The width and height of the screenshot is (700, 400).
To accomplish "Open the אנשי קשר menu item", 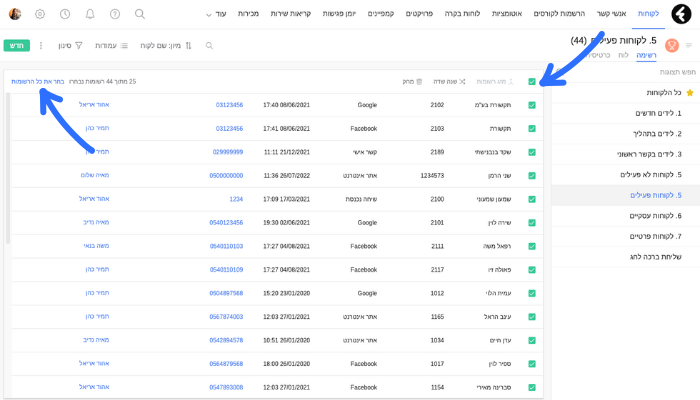I will click(x=612, y=13).
